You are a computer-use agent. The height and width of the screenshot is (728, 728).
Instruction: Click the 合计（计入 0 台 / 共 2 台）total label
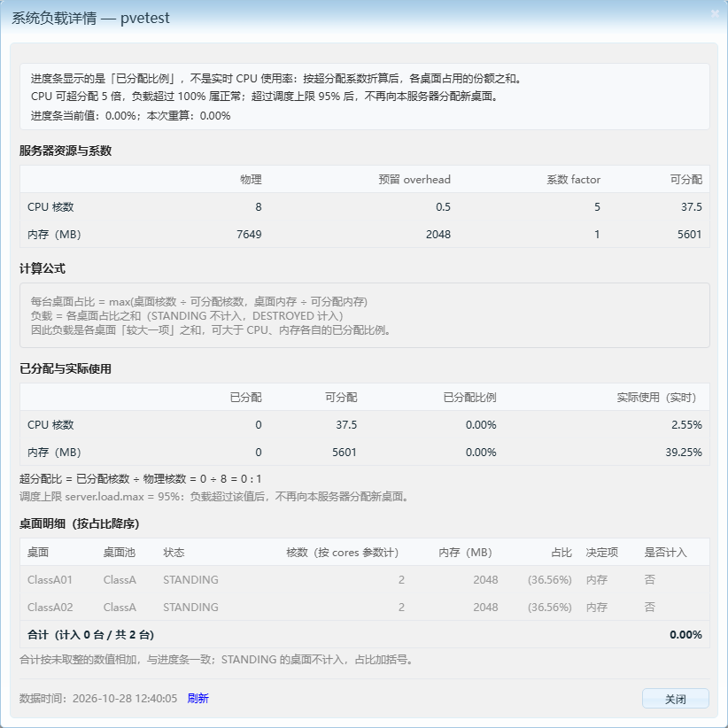click(90, 634)
